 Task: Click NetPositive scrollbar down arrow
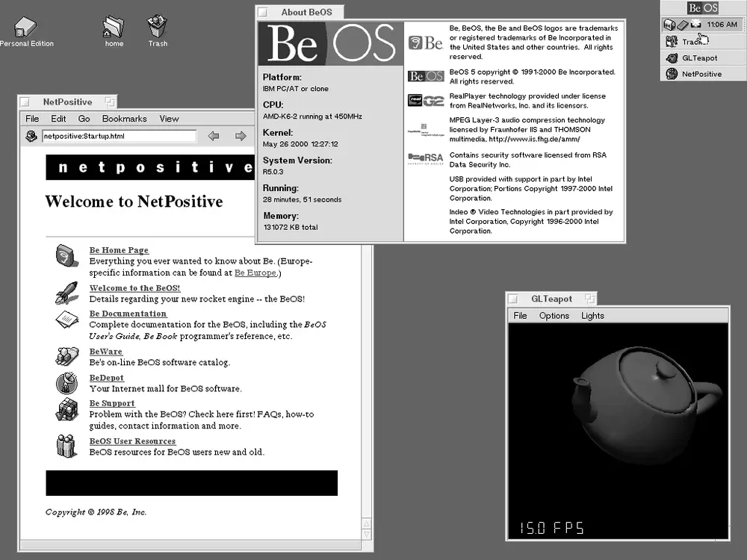tap(366, 535)
